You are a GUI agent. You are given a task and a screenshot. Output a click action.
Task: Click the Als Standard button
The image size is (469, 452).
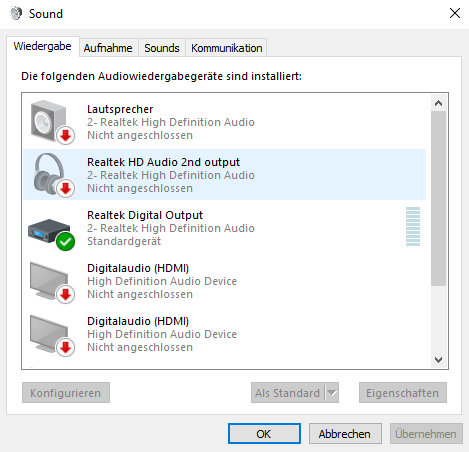coord(287,393)
